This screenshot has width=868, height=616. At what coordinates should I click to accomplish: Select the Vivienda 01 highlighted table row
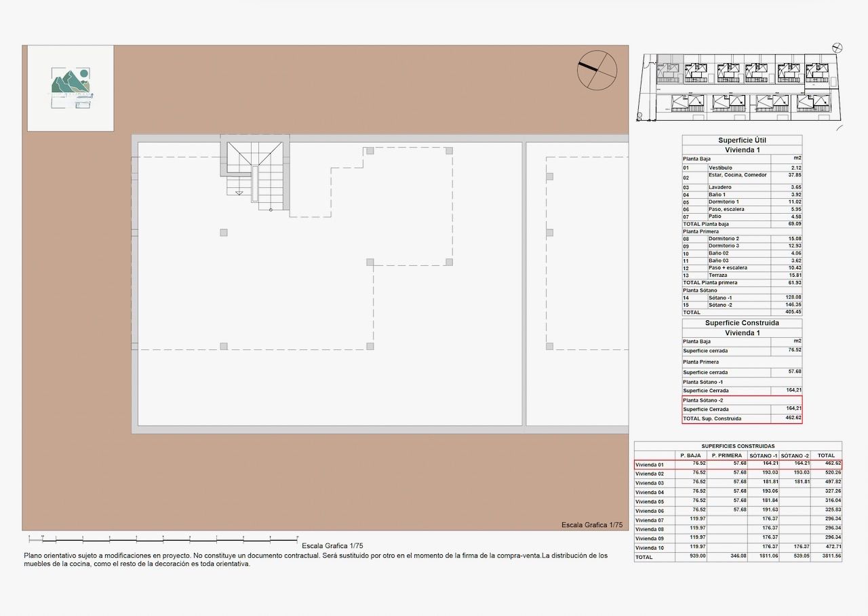coord(738,464)
